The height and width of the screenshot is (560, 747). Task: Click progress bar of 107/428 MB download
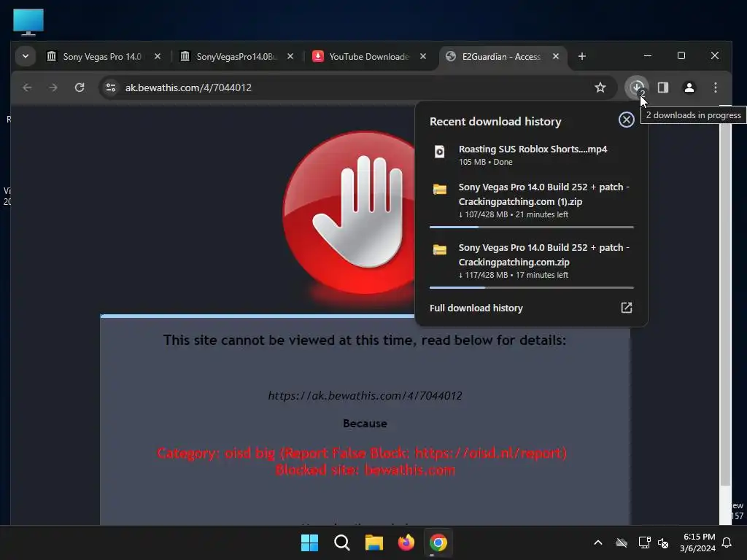532,227
